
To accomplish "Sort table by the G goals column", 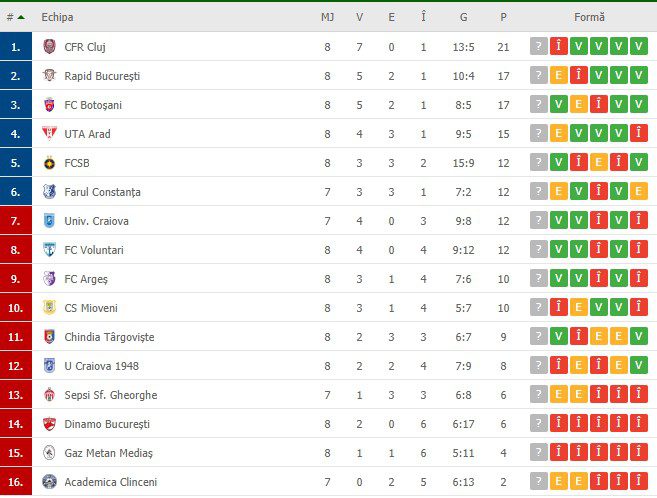I will pos(463,17).
